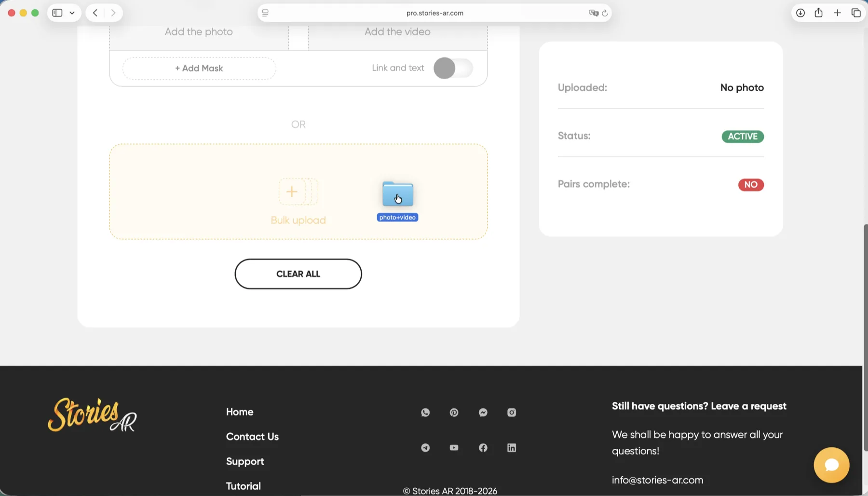Open the Telegram icon in footer
Screen dimensions: 868x496
point(425,448)
